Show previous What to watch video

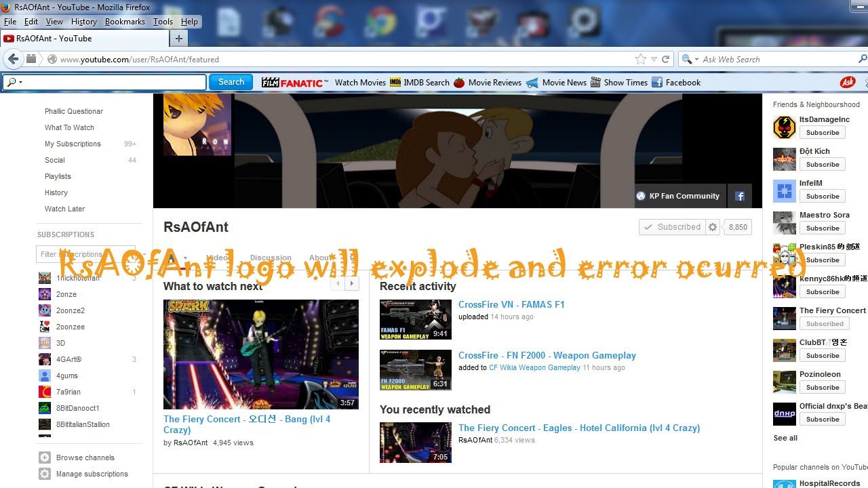point(338,284)
